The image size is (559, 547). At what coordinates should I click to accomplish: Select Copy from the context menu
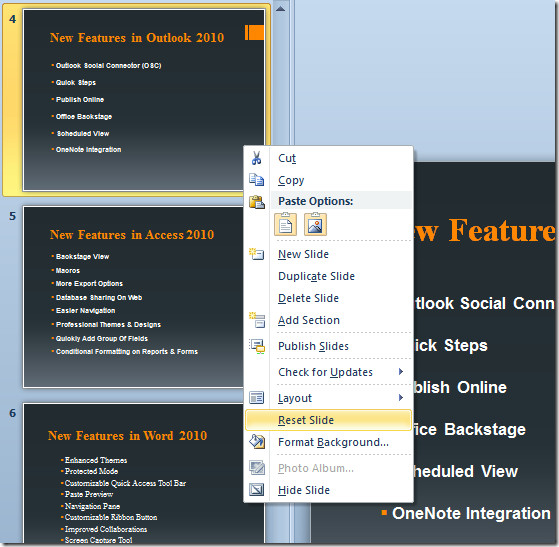coord(328,180)
